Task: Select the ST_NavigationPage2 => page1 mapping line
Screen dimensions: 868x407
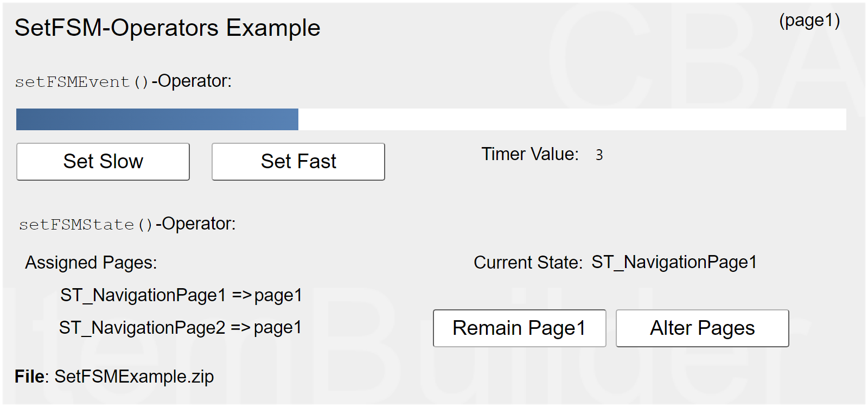Action: (x=180, y=328)
